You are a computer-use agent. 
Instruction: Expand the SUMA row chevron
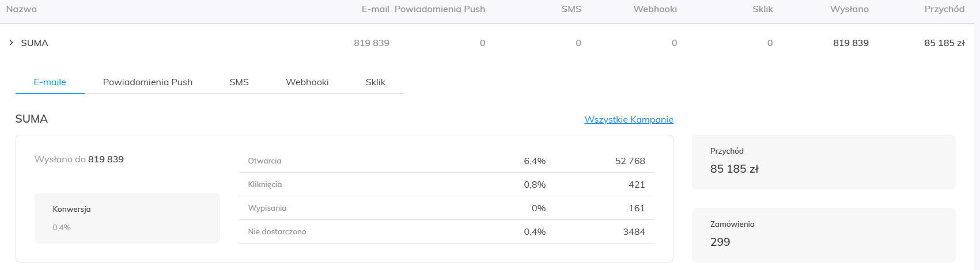(x=11, y=43)
